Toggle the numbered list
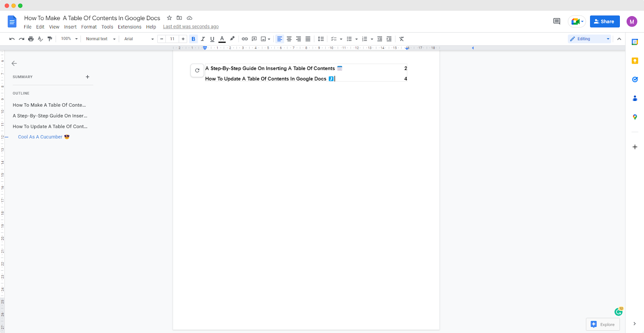Viewport: 644px width, 333px height. pos(365,39)
